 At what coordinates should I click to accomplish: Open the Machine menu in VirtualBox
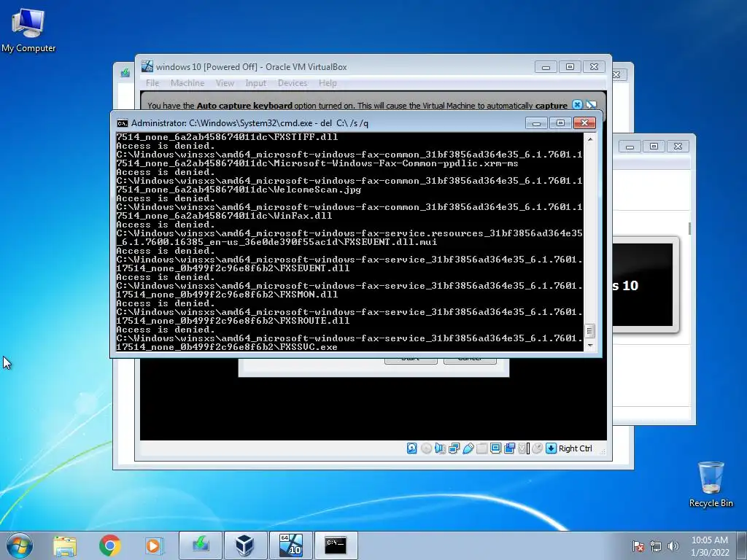187,83
